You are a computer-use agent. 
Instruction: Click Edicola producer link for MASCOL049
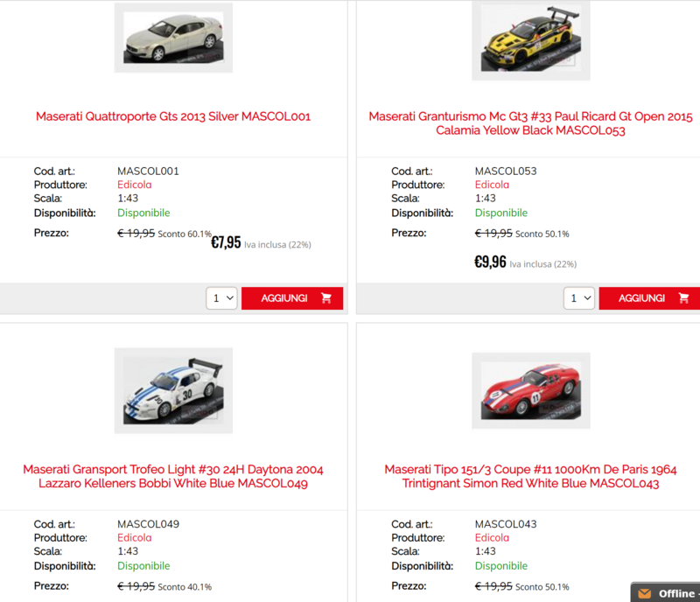click(135, 538)
